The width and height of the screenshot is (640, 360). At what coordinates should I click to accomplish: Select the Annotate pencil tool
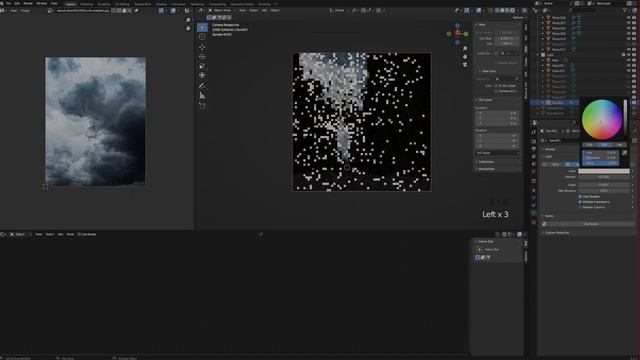coord(202,86)
